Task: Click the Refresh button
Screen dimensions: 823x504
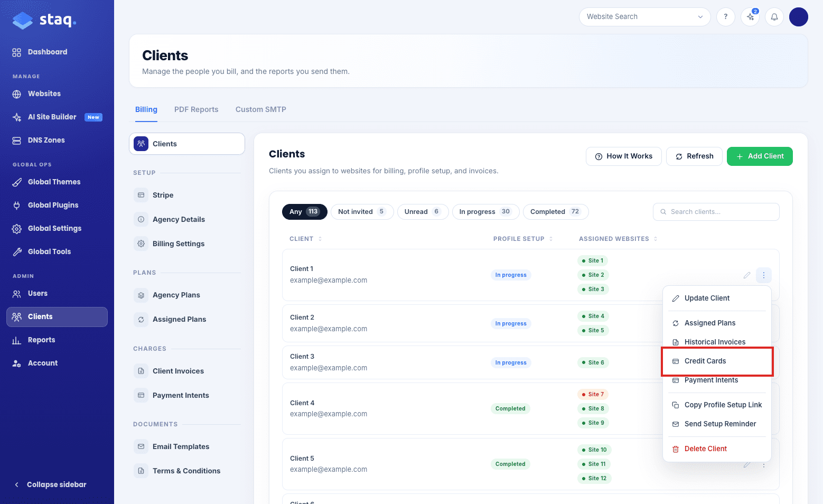Action: (694, 156)
